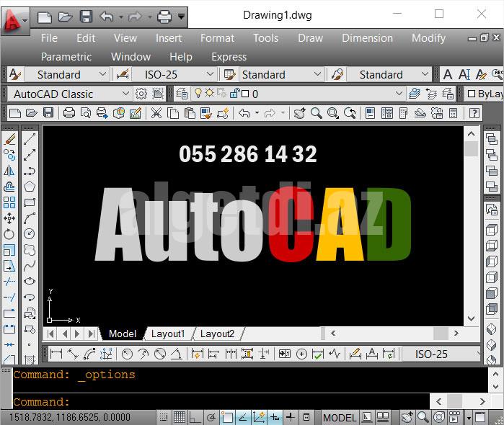Toggle layer 0 freeze sun icon
Image resolution: width=504 pixels, height=425 pixels.
(209, 93)
